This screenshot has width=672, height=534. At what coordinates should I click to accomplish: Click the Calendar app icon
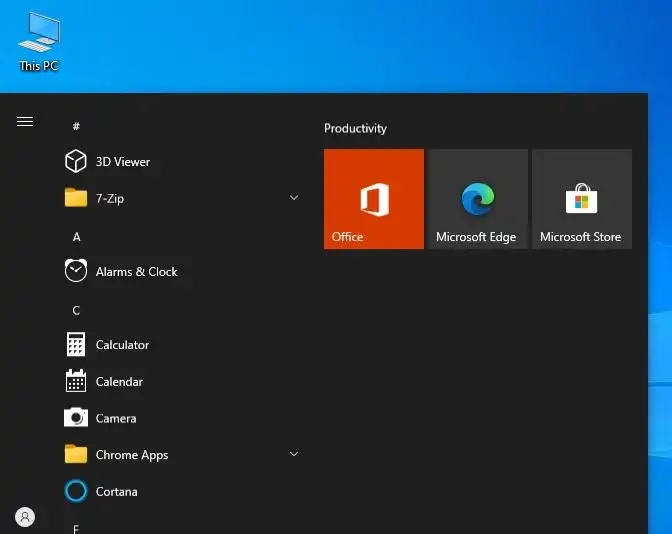(x=76, y=381)
